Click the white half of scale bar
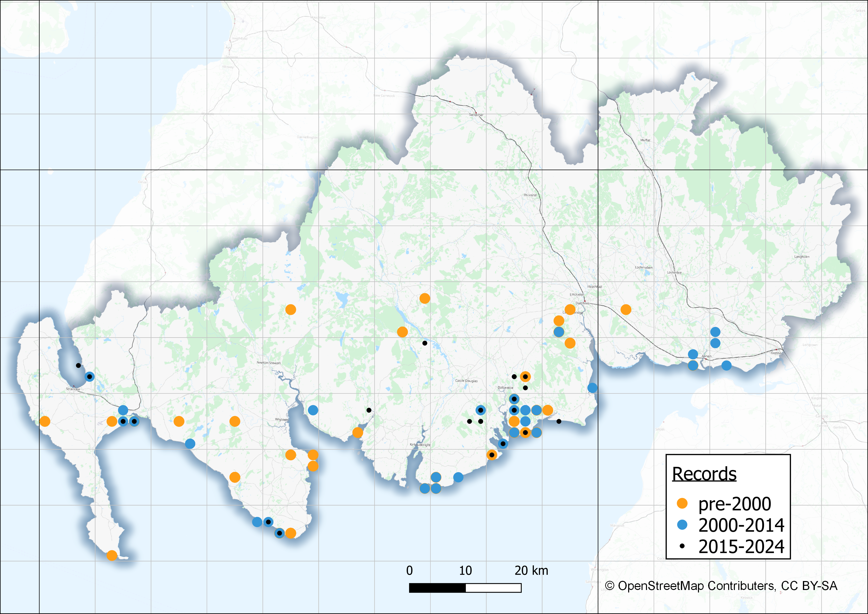The width and height of the screenshot is (868, 614). tap(493, 588)
